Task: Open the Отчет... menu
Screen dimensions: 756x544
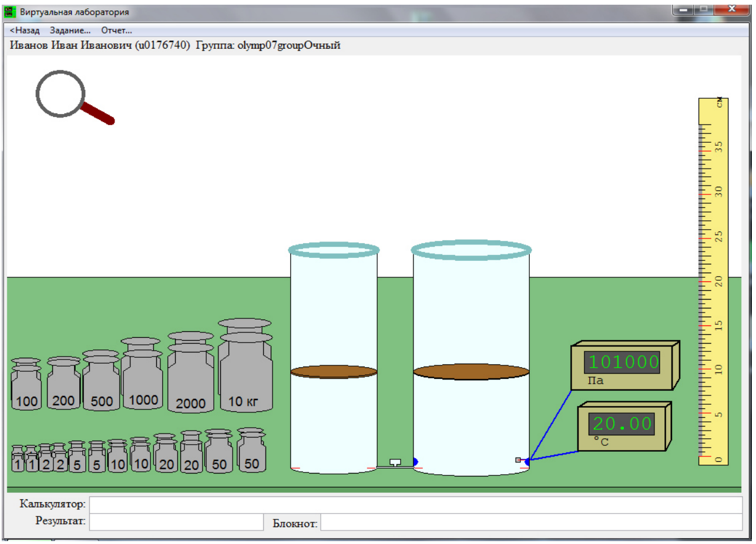Action: (116, 31)
